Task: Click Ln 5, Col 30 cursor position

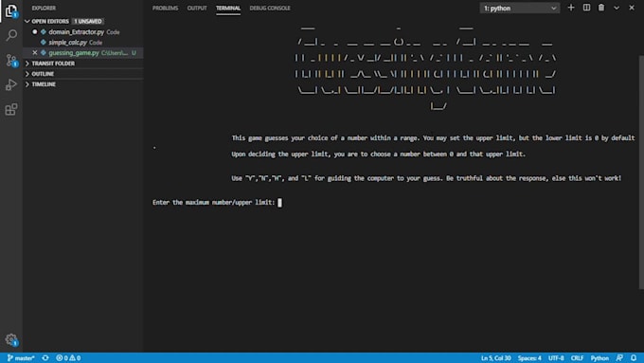Action: 495,358
